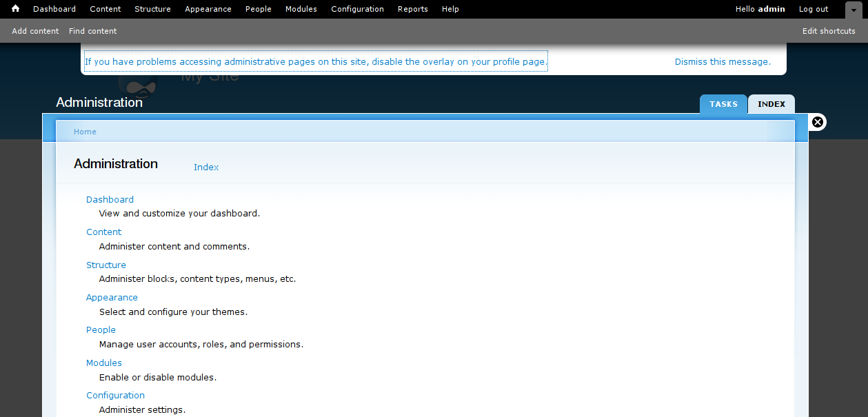The image size is (868, 417).
Task: Click 'Administer settings.' description text
Action: point(142,410)
